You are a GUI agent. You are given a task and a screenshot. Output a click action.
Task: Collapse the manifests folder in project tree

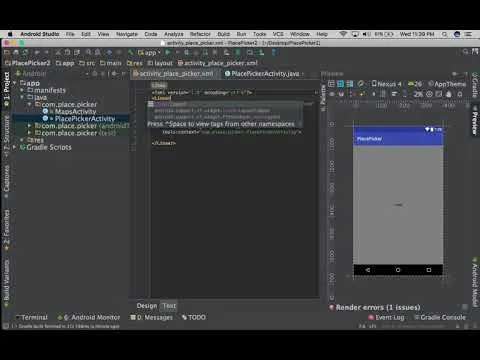click(x=22, y=90)
